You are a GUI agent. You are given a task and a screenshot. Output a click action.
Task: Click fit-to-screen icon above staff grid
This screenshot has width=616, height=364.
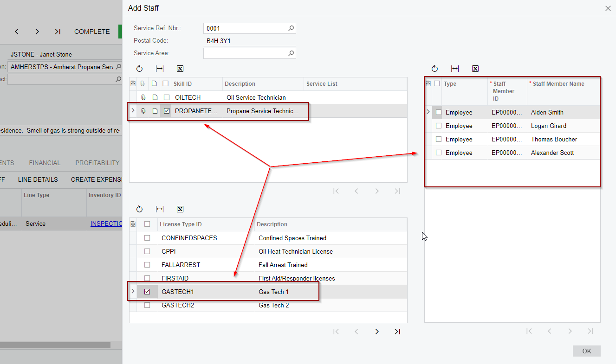coord(455,69)
